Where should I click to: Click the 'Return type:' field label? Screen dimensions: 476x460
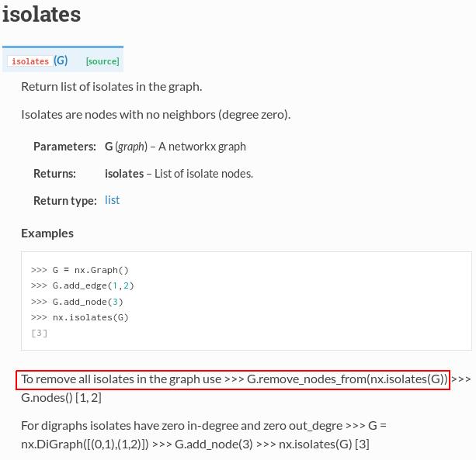(x=65, y=201)
